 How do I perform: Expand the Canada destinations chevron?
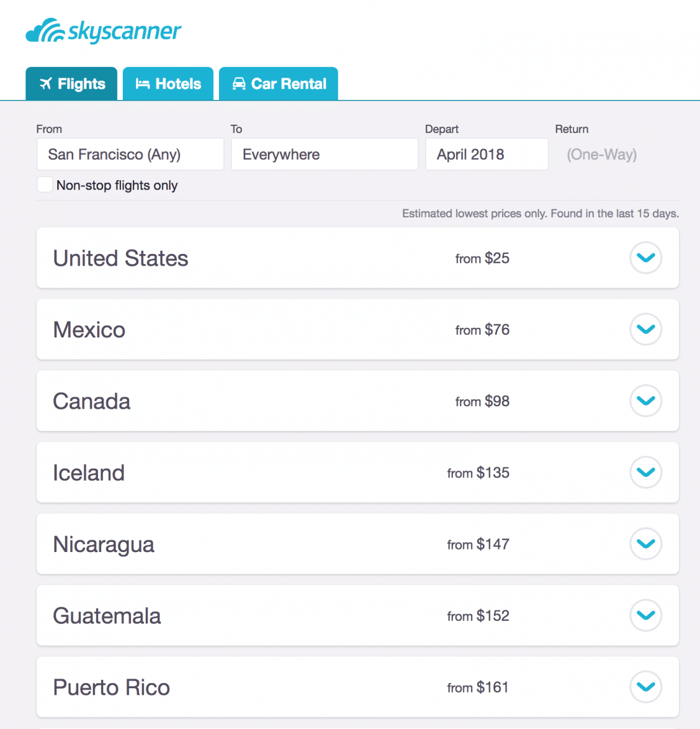pos(646,400)
